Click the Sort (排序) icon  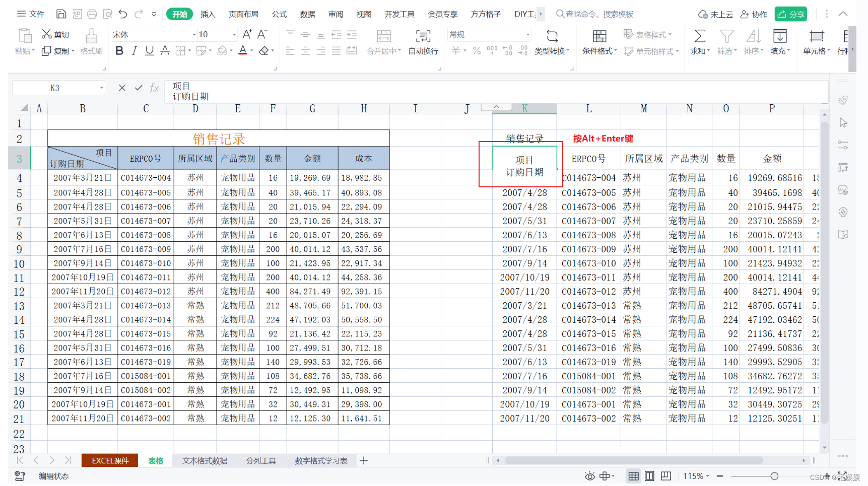point(753,36)
